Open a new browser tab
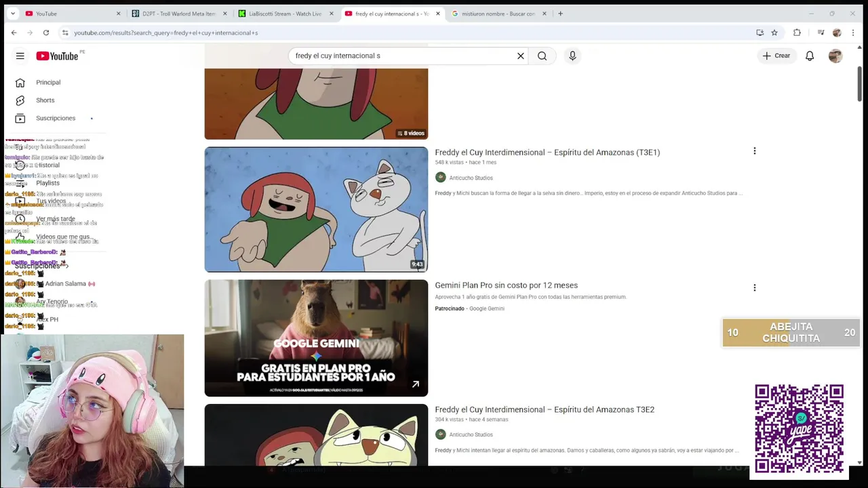The width and height of the screenshot is (868, 488). (x=560, y=14)
